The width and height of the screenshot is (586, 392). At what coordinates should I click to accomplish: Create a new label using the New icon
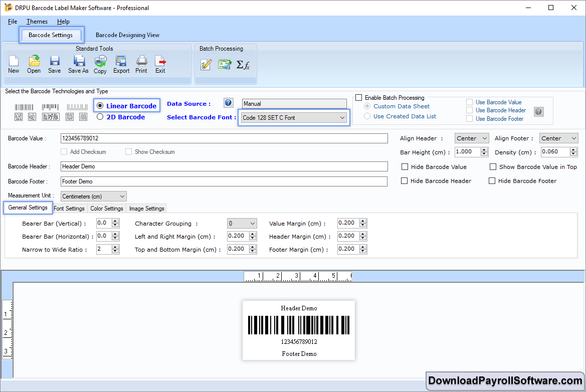click(x=13, y=64)
